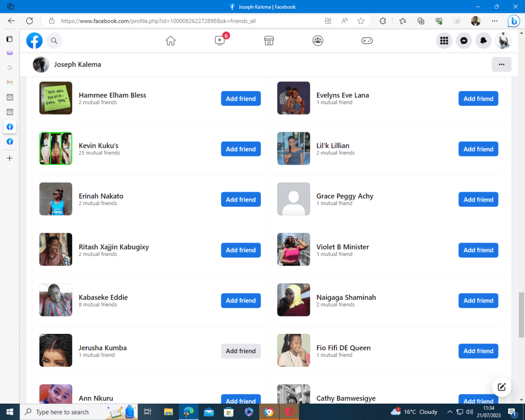Image resolution: width=525 pixels, height=420 pixels.
Task: Open Facebook Home feed icon
Action: 171,41
